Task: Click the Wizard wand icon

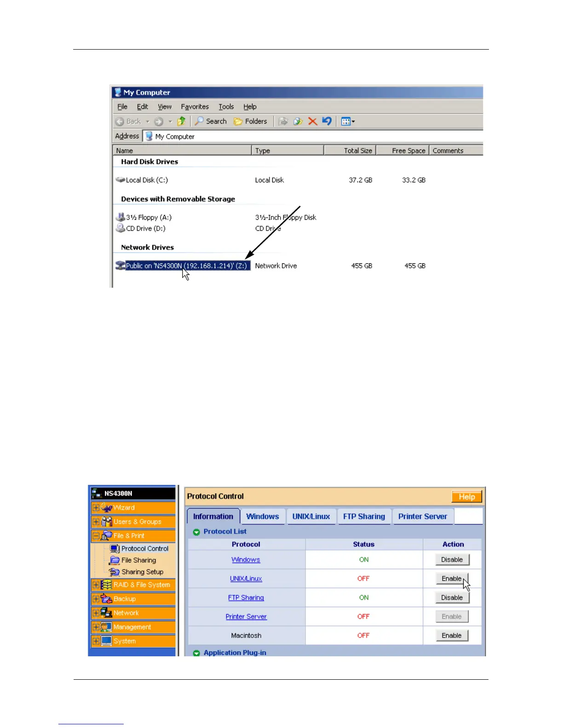Action: tap(107, 507)
